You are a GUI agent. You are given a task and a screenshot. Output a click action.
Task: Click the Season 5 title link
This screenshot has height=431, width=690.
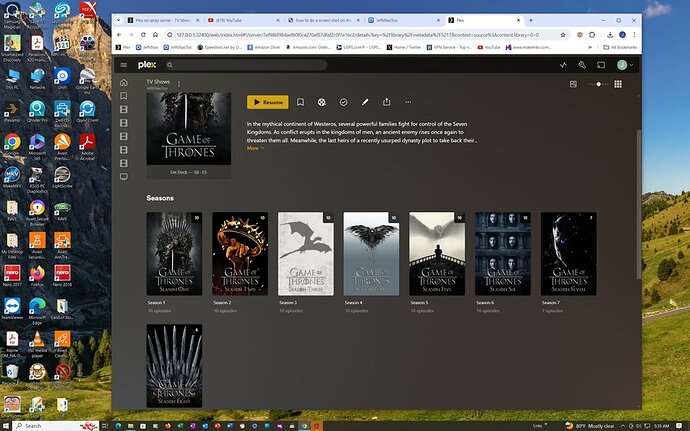[419, 303]
